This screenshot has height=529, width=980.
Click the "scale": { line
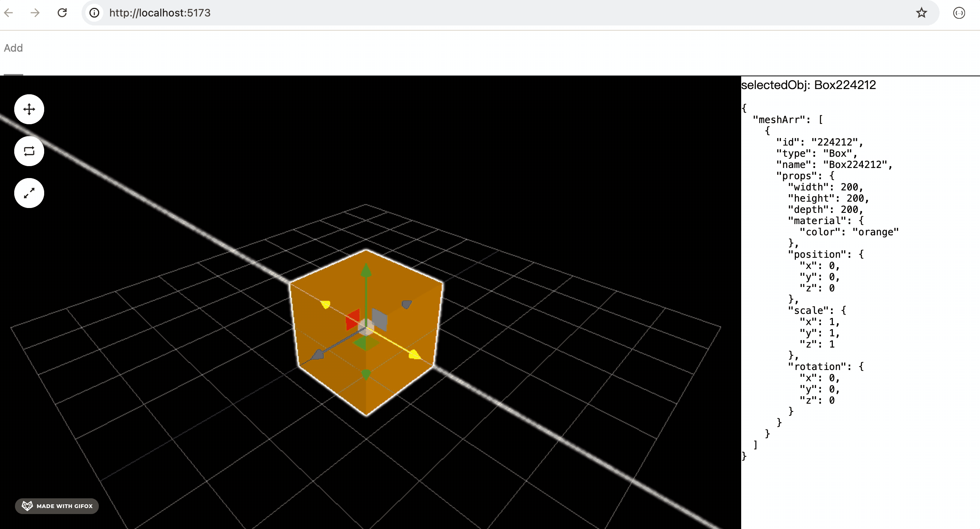click(x=817, y=310)
